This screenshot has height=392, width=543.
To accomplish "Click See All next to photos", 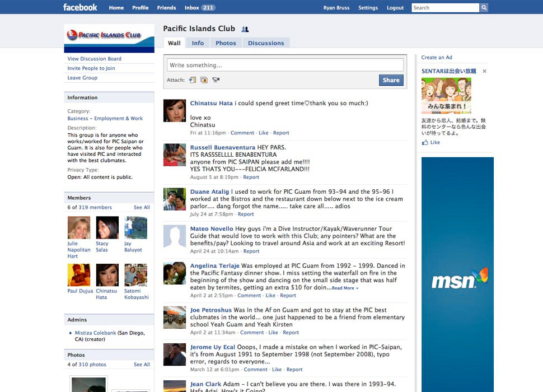I will (x=142, y=365).
